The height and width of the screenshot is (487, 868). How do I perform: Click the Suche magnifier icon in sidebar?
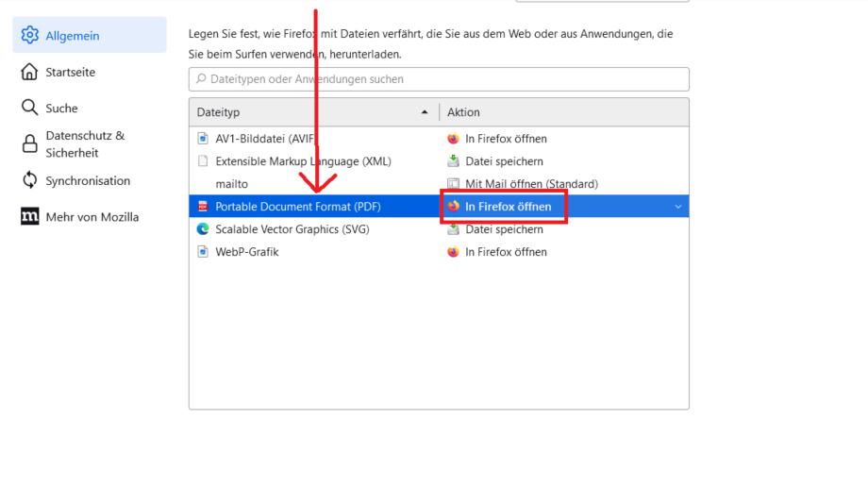point(29,108)
